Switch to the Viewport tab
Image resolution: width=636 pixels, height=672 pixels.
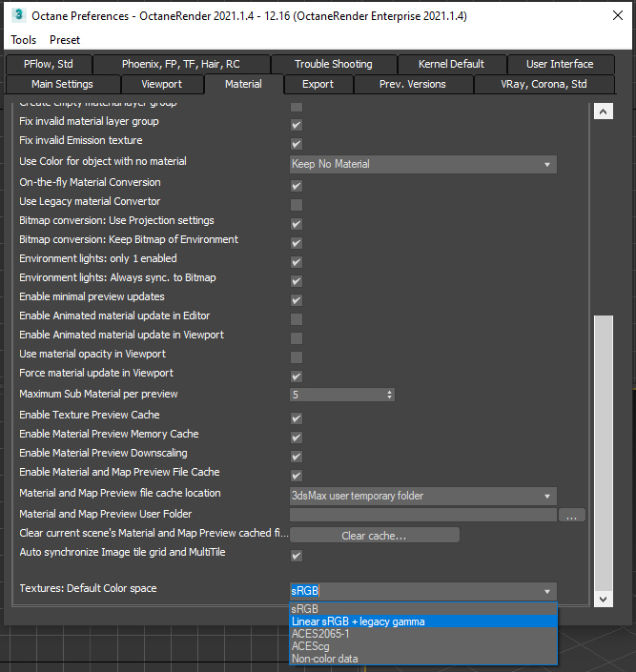[161, 84]
